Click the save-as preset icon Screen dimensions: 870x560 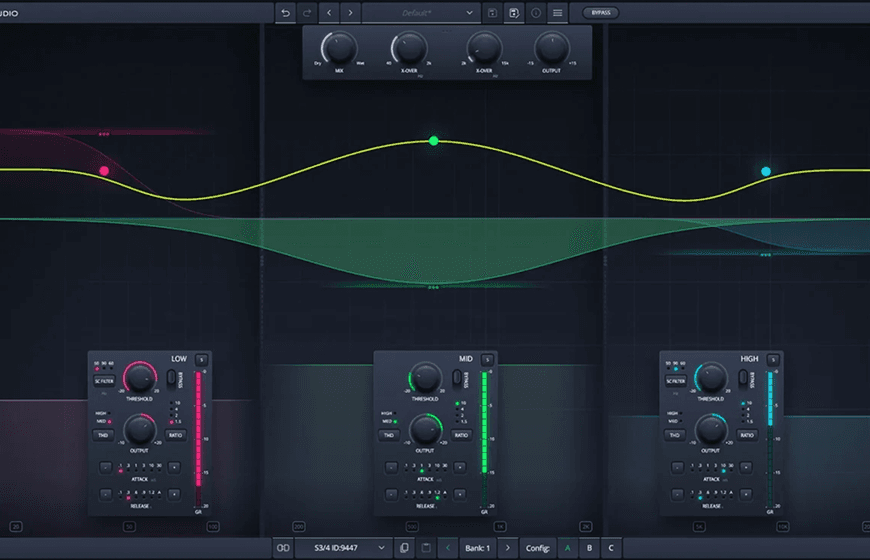[514, 13]
